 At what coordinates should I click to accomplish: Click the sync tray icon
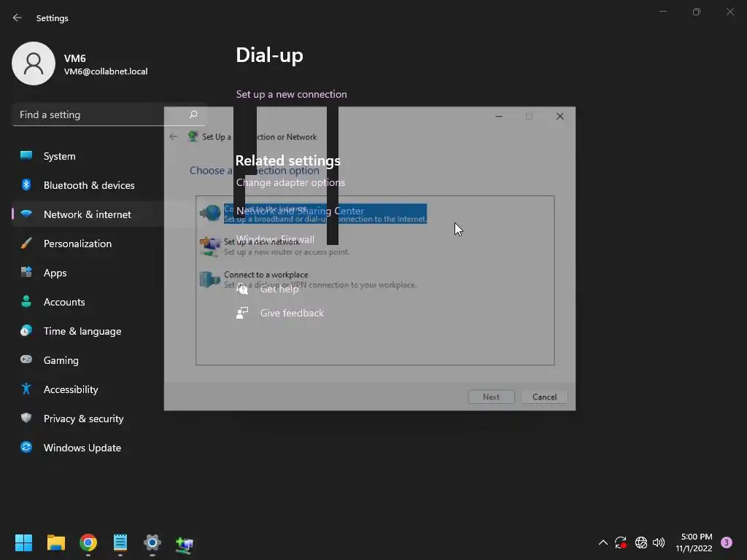620,542
